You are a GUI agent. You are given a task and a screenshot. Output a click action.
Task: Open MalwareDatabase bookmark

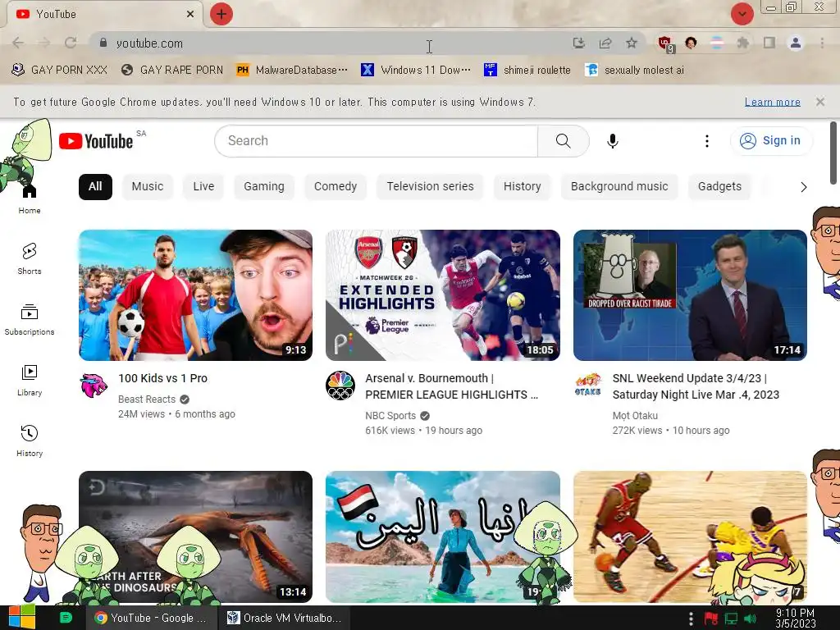(x=293, y=70)
